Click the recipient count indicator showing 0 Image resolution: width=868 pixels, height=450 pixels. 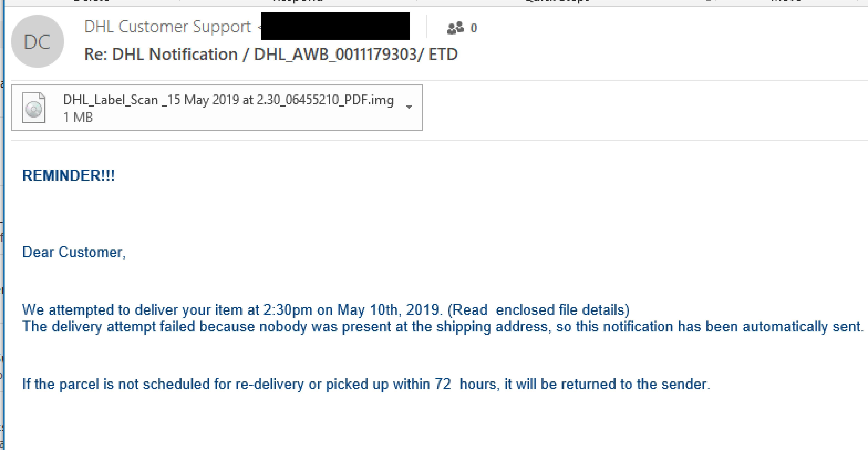pos(473,28)
